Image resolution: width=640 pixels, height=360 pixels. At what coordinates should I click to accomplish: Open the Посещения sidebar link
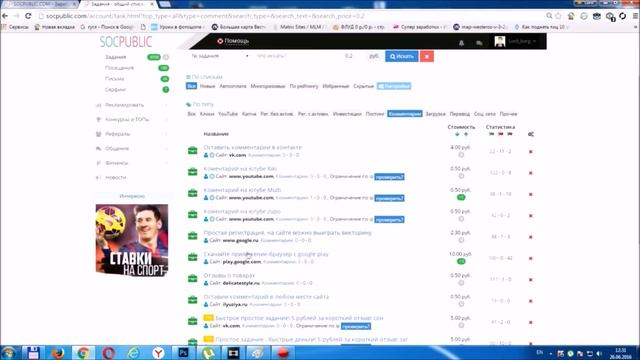(119, 68)
